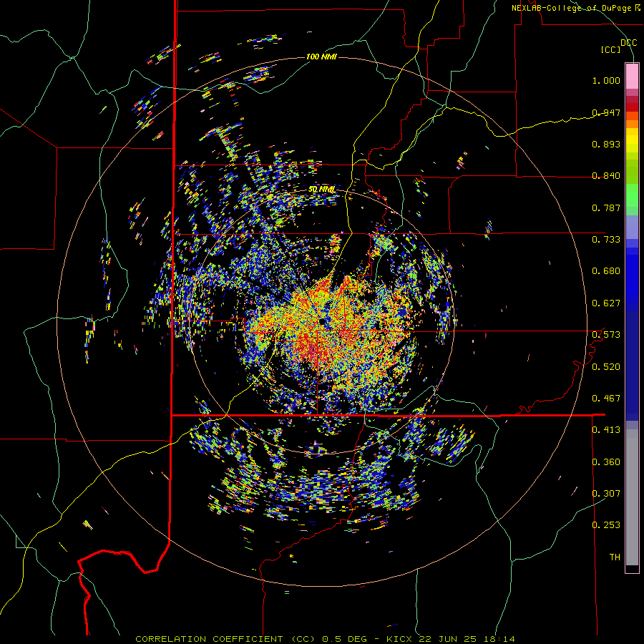Pick the periwinkle light-blue color bar segment
Screen dimensions: 644x644
(632, 227)
